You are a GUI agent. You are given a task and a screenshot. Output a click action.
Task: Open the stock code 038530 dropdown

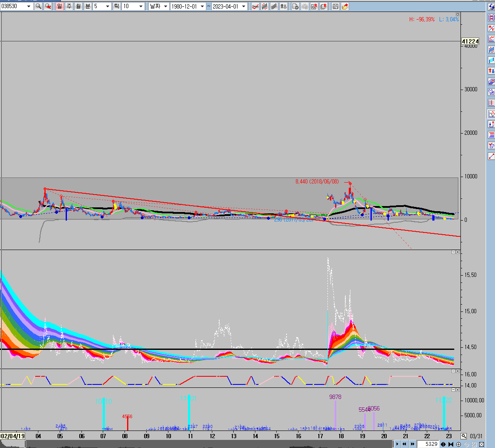coord(29,6)
